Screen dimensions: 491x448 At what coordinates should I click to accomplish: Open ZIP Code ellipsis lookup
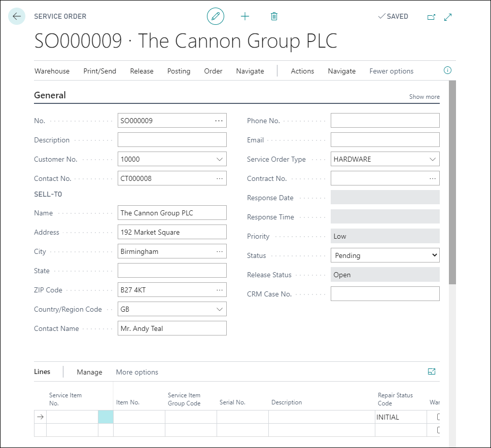(x=220, y=290)
